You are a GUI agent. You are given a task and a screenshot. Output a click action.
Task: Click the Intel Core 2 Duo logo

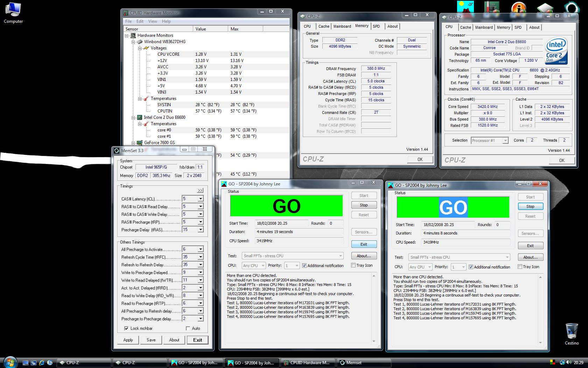click(x=556, y=51)
